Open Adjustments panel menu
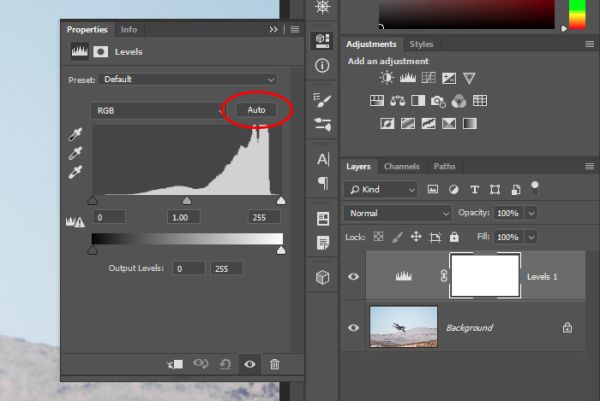The width and height of the screenshot is (600, 401). click(x=590, y=44)
